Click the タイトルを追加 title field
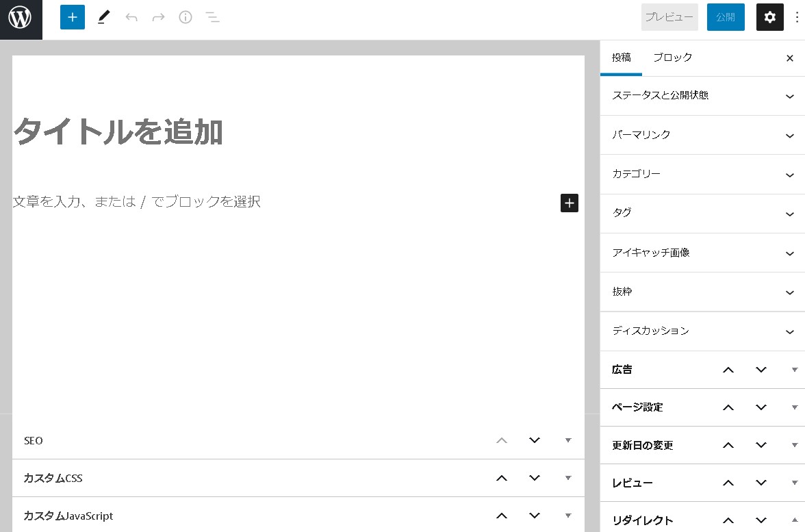Viewport: 805px width, 532px height. tap(205, 131)
